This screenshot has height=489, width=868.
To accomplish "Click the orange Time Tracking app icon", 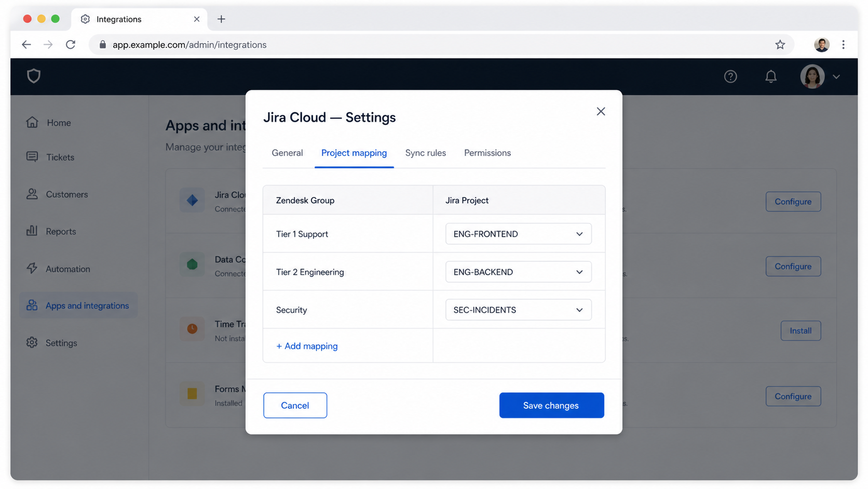I will pyautogui.click(x=192, y=329).
